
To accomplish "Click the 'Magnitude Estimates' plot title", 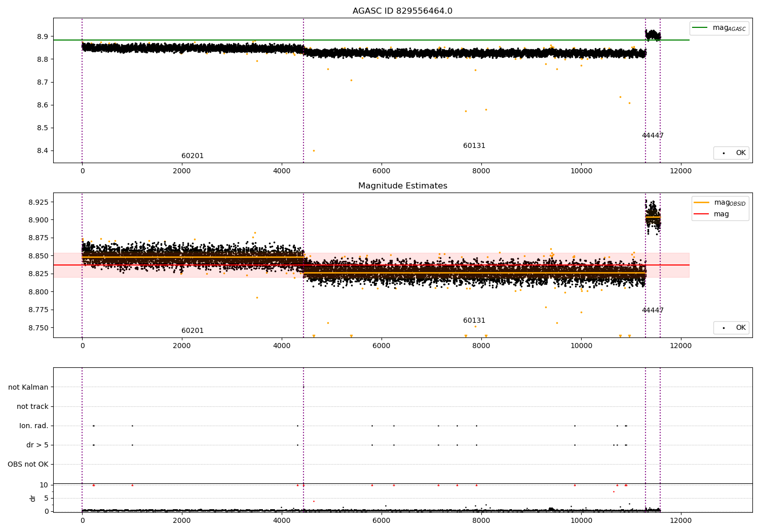I will (402, 186).
